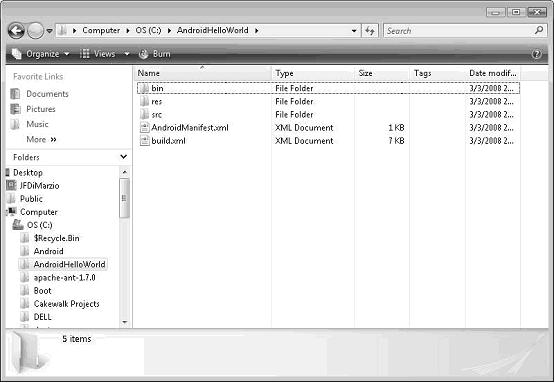Select Desktop in the folder tree
The image size is (555, 383).
click(28, 173)
